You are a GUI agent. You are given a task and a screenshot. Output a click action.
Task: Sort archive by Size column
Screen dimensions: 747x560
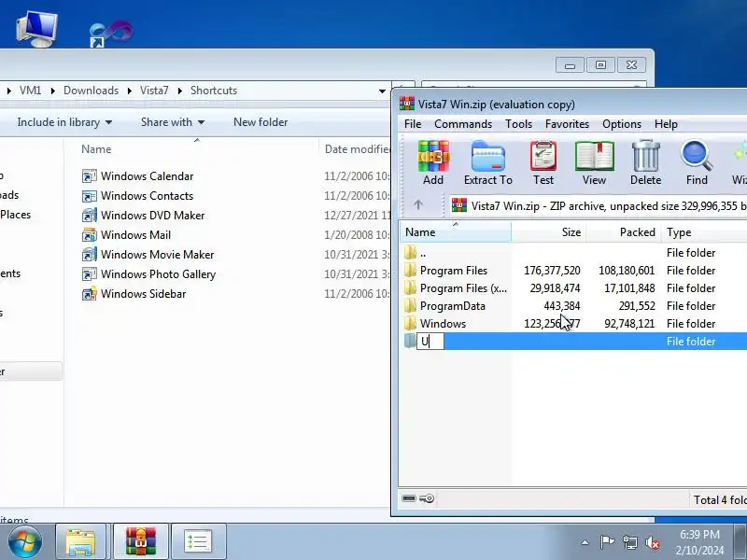549,232
